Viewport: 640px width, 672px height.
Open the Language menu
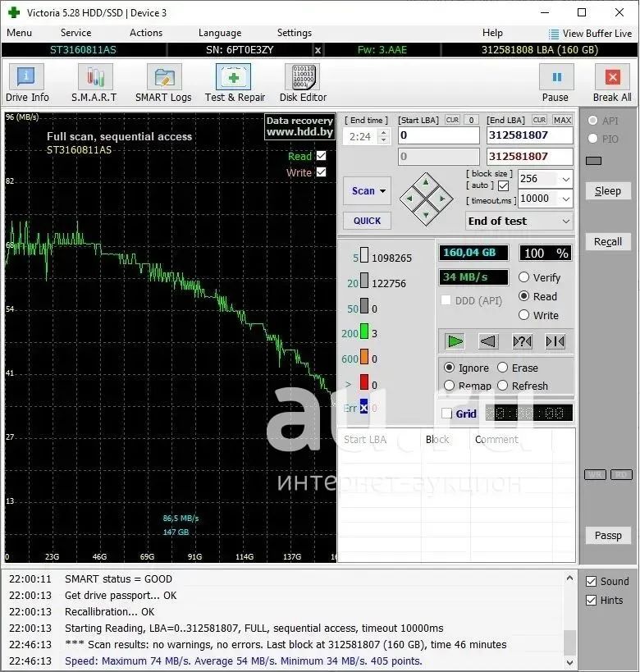click(220, 33)
